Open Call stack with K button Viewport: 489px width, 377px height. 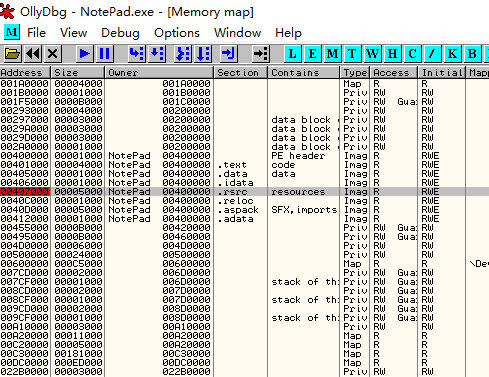[x=452, y=53]
